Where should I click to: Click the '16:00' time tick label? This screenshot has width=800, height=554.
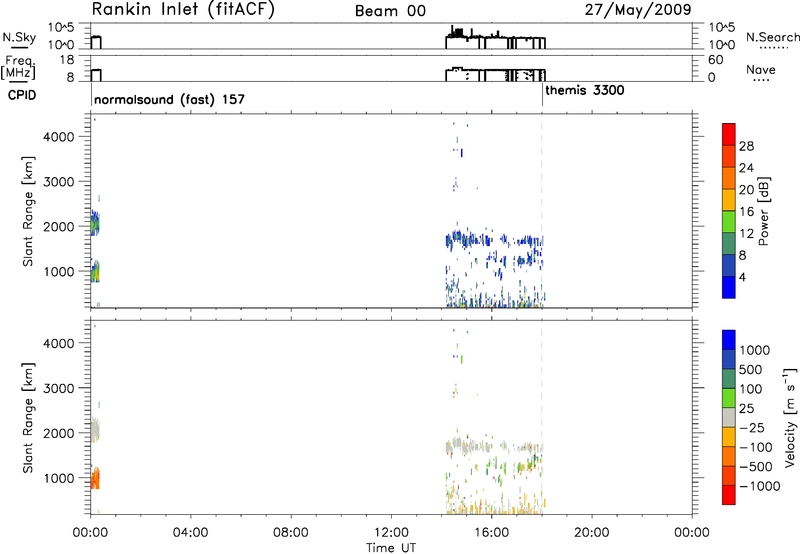(x=491, y=533)
